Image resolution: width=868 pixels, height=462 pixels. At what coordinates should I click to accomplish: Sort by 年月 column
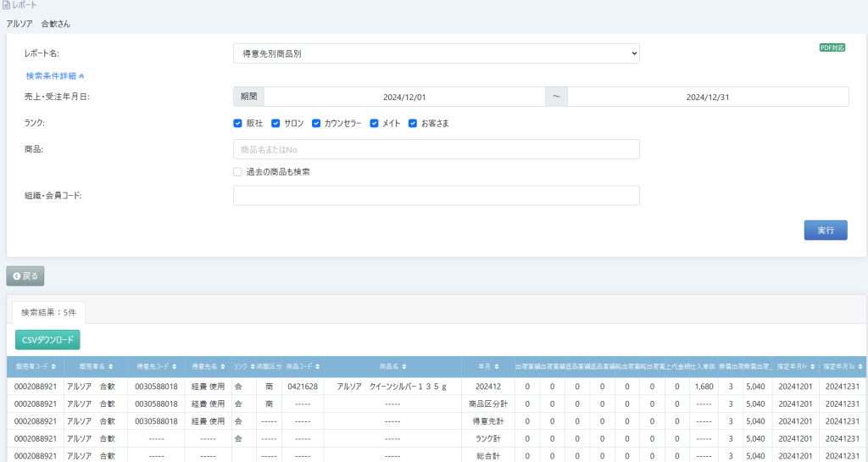coord(489,366)
